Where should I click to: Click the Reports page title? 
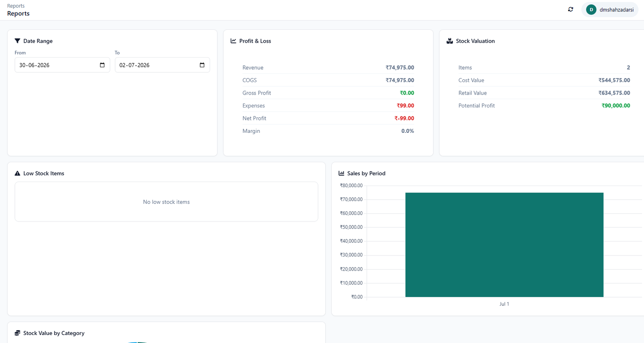19,13
